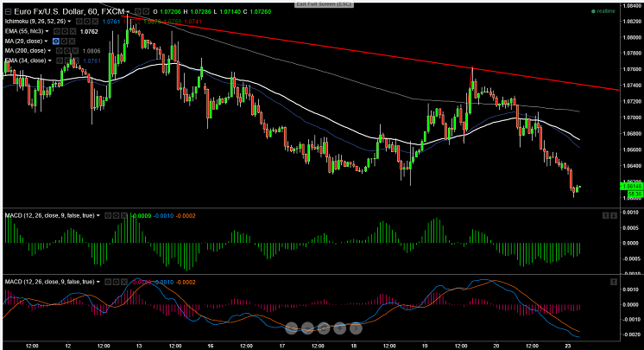Remove the MACD from the histogram pane

click(x=124, y=215)
